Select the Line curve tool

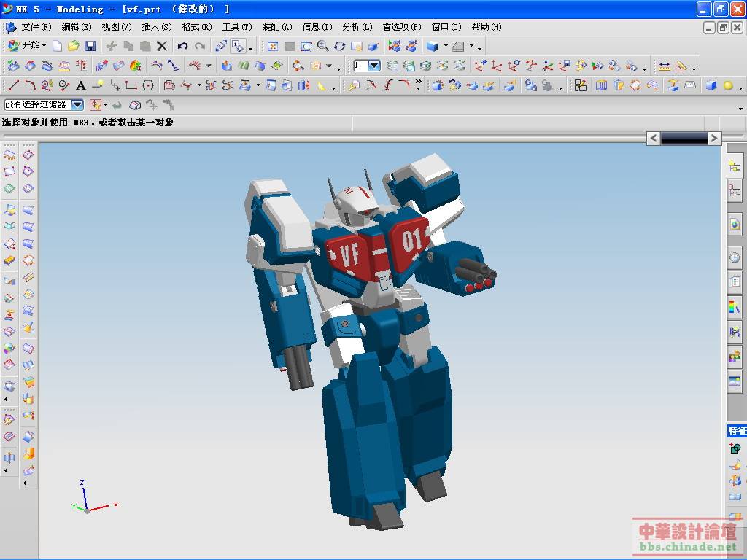[x=13, y=85]
